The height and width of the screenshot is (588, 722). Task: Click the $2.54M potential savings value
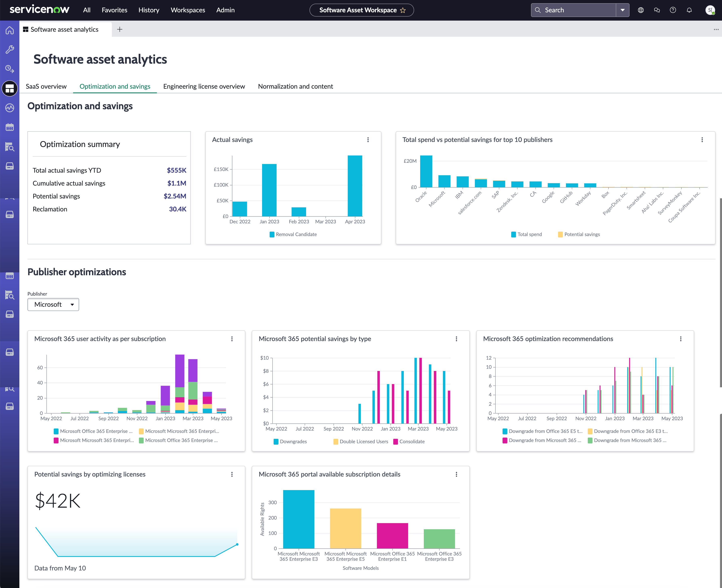click(175, 196)
